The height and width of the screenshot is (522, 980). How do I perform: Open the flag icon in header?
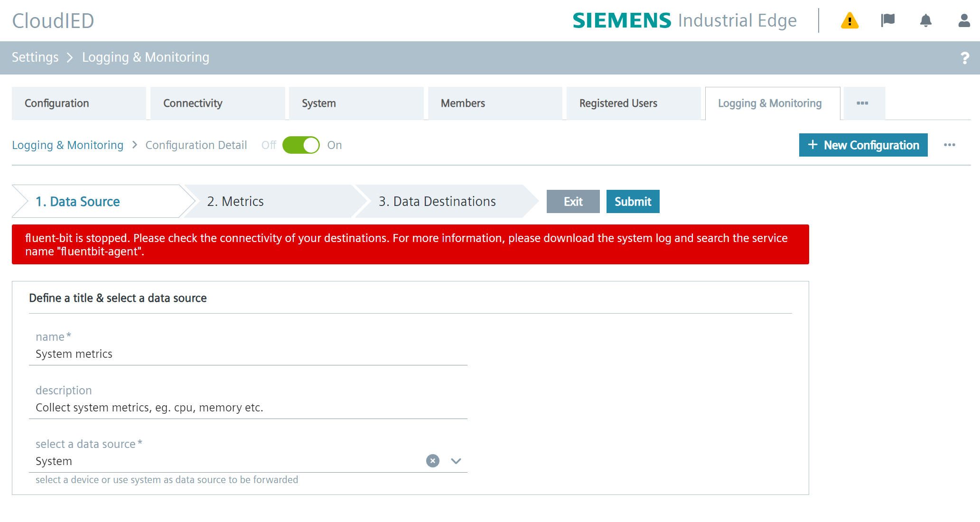coord(887,20)
